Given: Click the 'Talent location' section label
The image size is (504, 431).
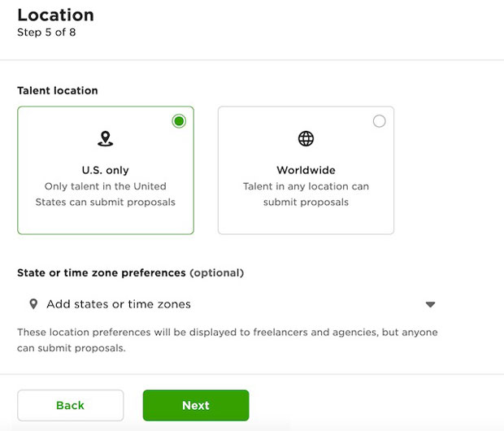Looking at the screenshot, I should (56, 90).
